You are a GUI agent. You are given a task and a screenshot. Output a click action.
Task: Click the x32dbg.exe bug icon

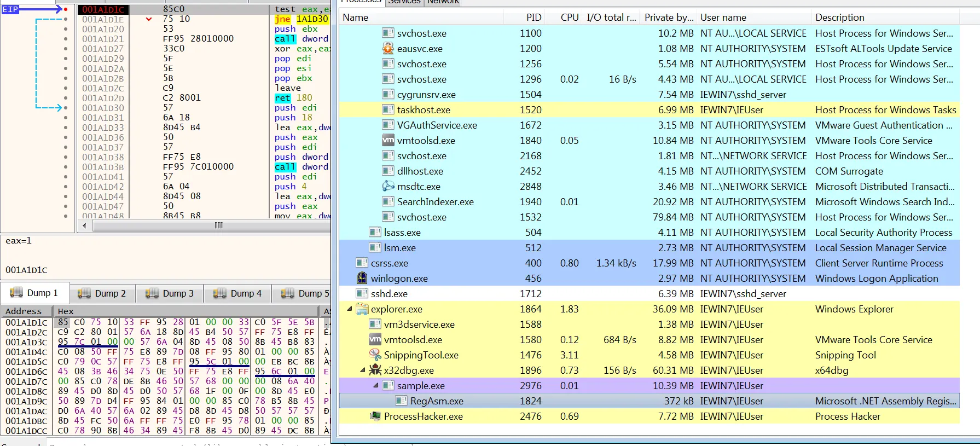click(x=375, y=370)
